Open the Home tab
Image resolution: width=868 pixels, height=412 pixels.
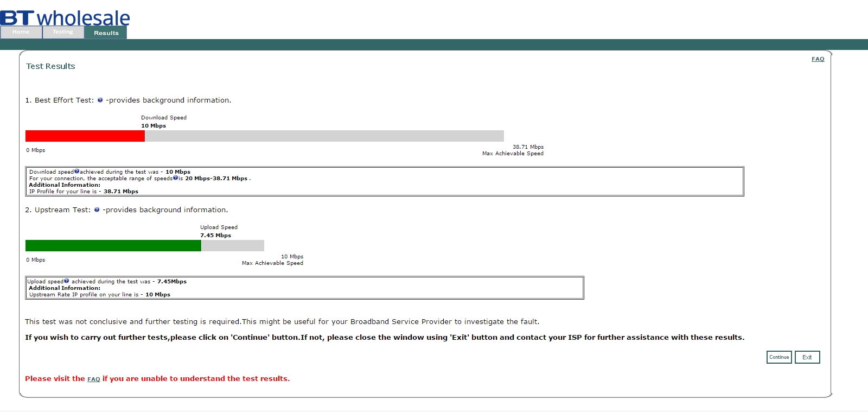coord(21,32)
